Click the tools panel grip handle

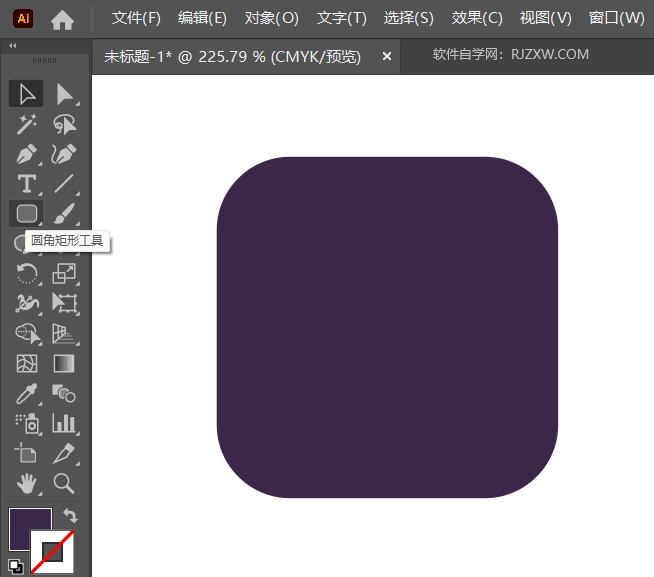(x=44, y=60)
